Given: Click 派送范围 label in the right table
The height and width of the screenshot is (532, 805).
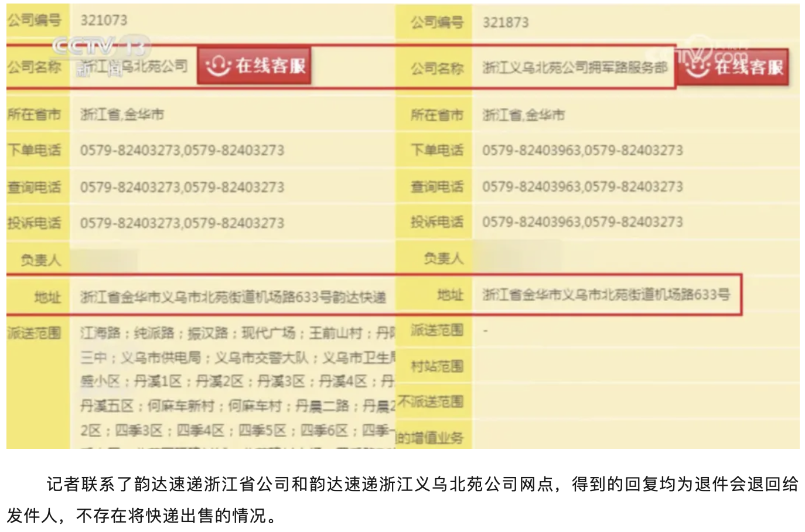Looking at the screenshot, I should pos(437,330).
